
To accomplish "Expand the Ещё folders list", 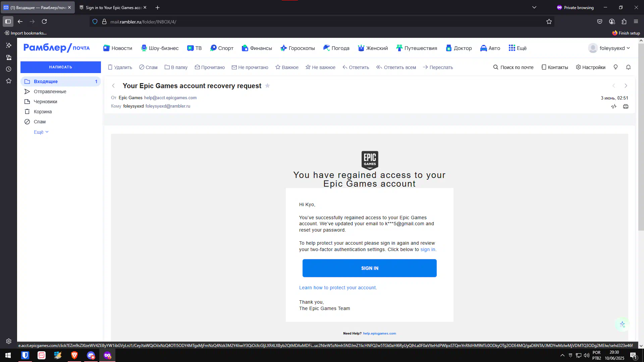I will [x=41, y=132].
